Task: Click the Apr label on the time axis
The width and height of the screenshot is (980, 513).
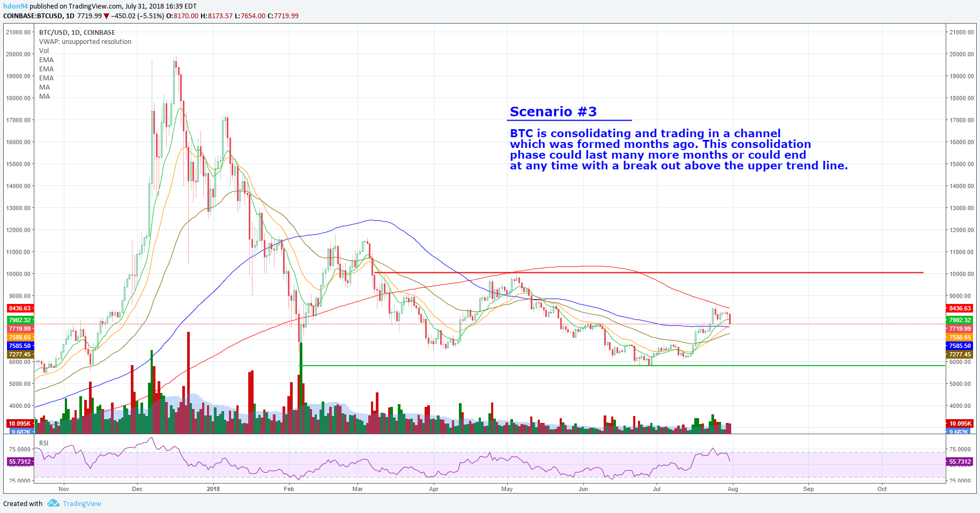Action: (x=434, y=489)
